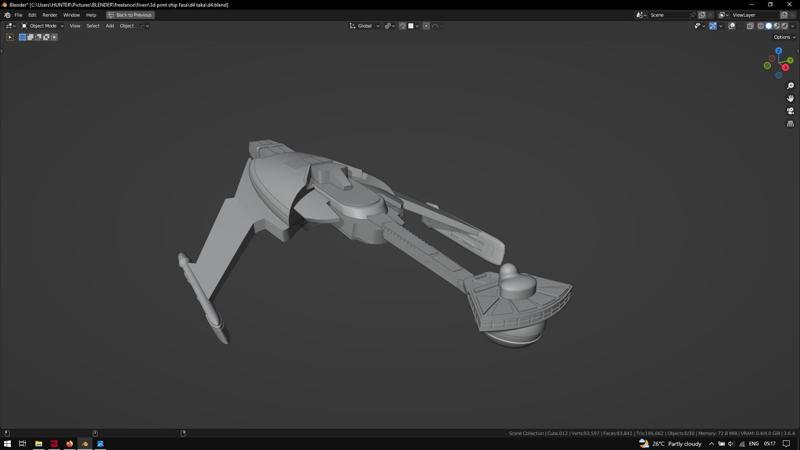This screenshot has height=450, width=800.
Task: Toggle viewport gizmos display
Action: (713, 26)
